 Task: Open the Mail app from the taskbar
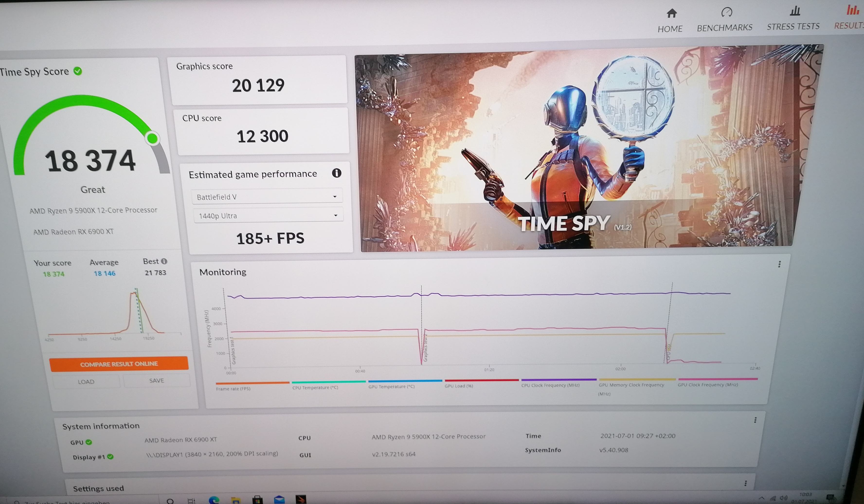279,499
